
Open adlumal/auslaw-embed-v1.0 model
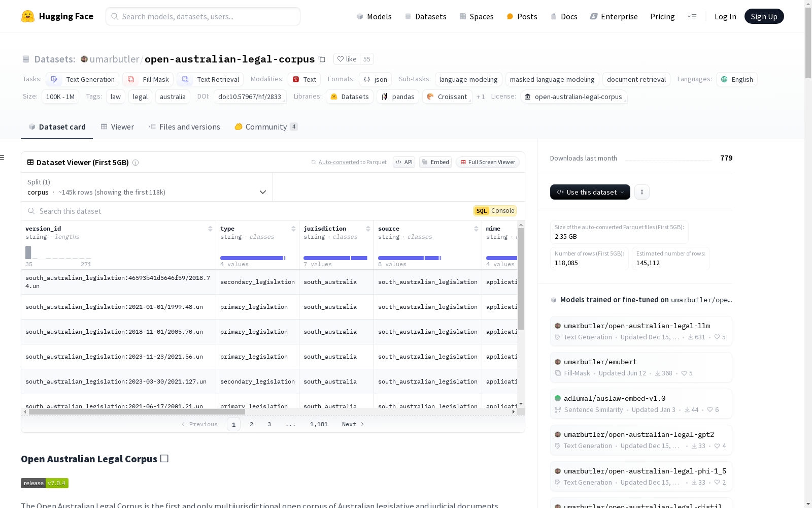[641, 404]
